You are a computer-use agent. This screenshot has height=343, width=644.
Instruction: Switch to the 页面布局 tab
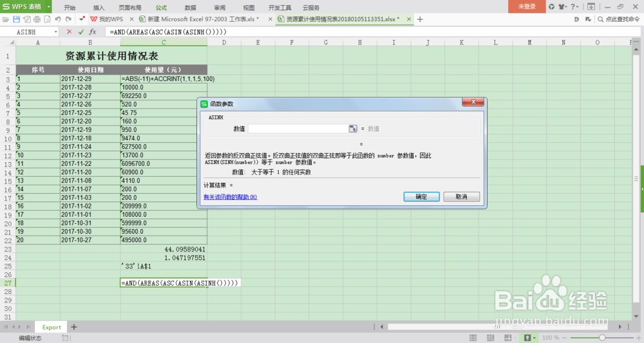[130, 7]
